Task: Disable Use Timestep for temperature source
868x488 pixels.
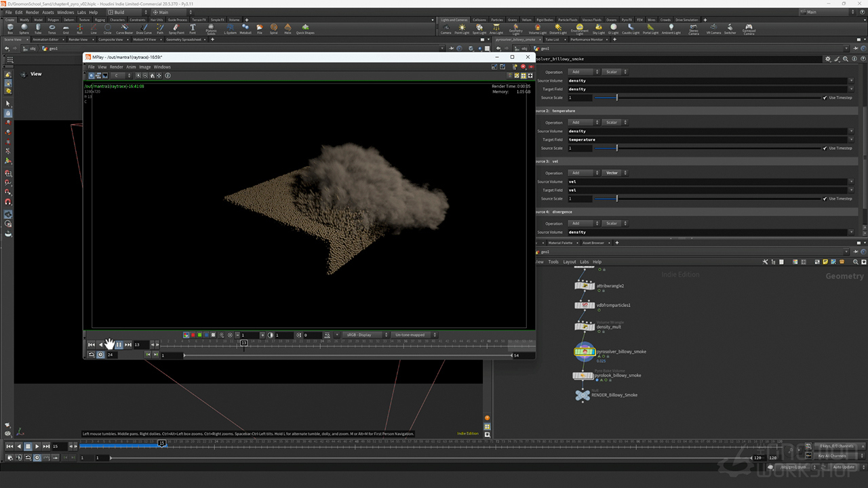Action: 825,148
